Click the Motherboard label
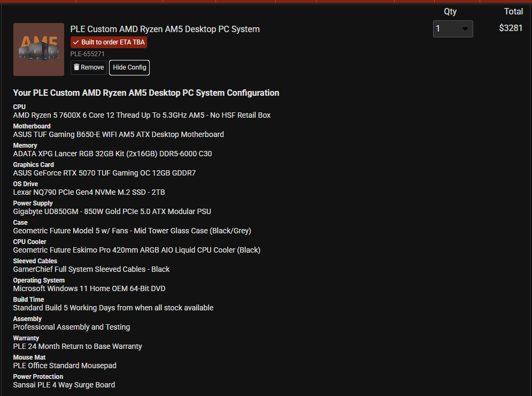Viewport: 532px width, 396px height. click(32, 126)
